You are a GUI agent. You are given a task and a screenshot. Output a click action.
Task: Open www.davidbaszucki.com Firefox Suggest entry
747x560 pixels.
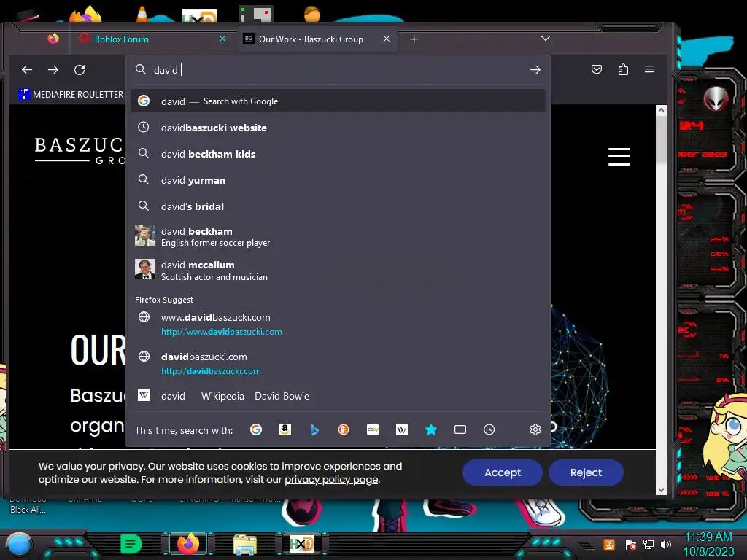[x=338, y=324]
